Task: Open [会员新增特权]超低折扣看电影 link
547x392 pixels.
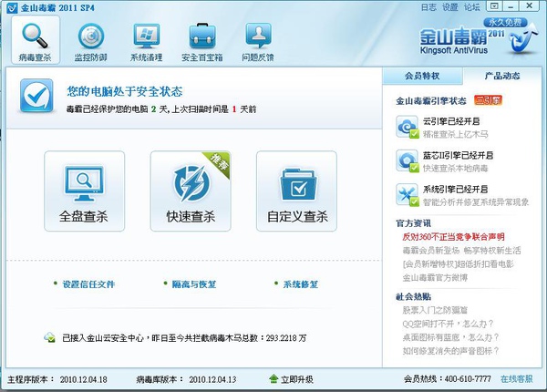Action: [458, 264]
